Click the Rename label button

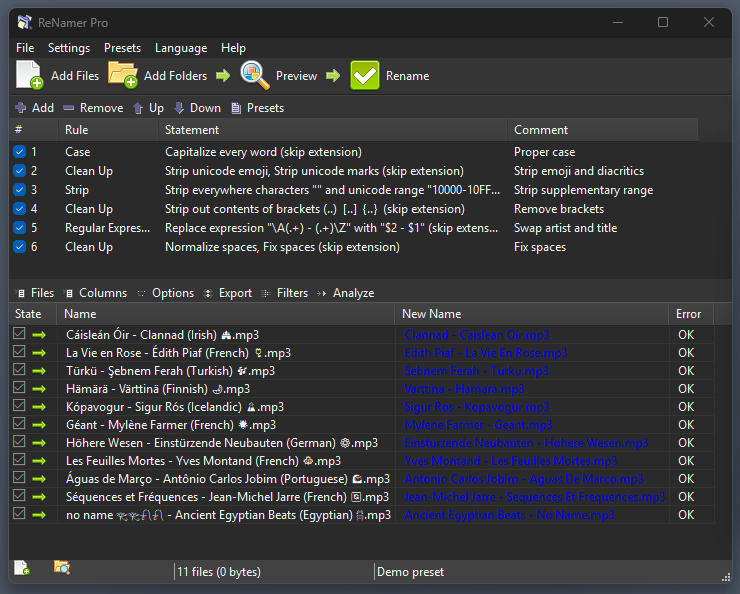[x=408, y=76]
